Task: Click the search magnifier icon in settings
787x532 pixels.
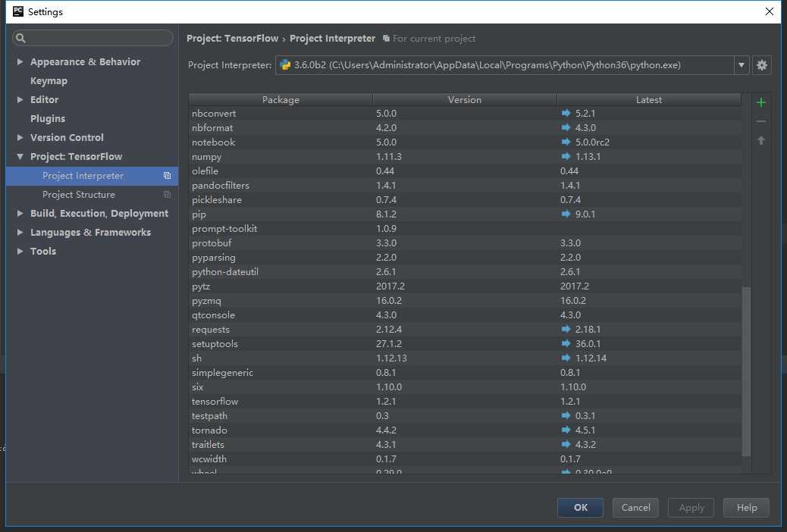Action: coord(20,38)
